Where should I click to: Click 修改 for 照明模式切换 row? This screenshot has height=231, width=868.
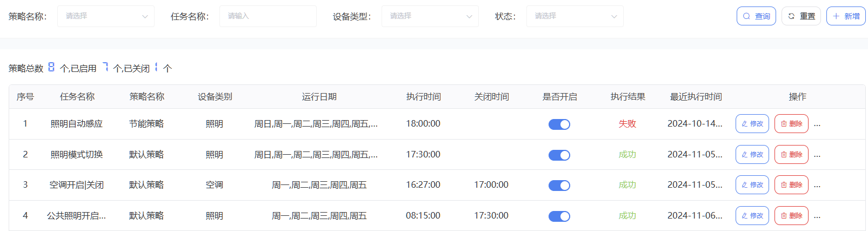pyautogui.click(x=752, y=155)
